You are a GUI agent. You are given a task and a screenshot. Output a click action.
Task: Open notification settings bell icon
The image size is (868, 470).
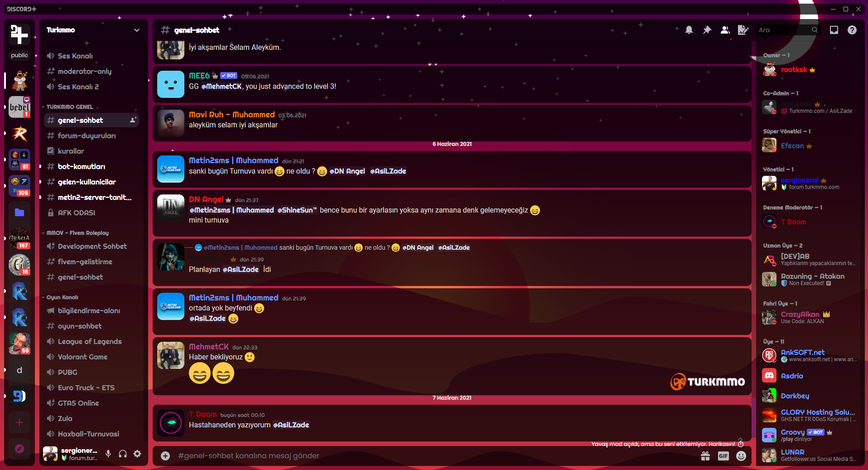pos(689,30)
